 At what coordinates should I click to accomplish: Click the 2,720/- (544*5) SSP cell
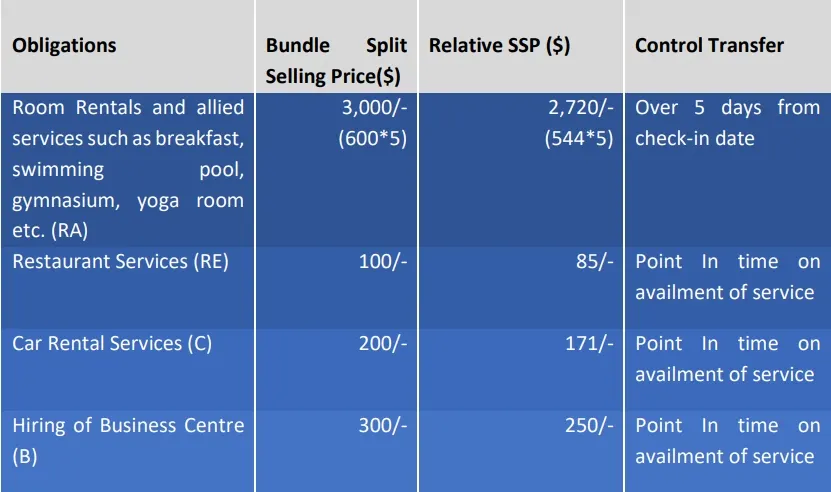coord(579,122)
